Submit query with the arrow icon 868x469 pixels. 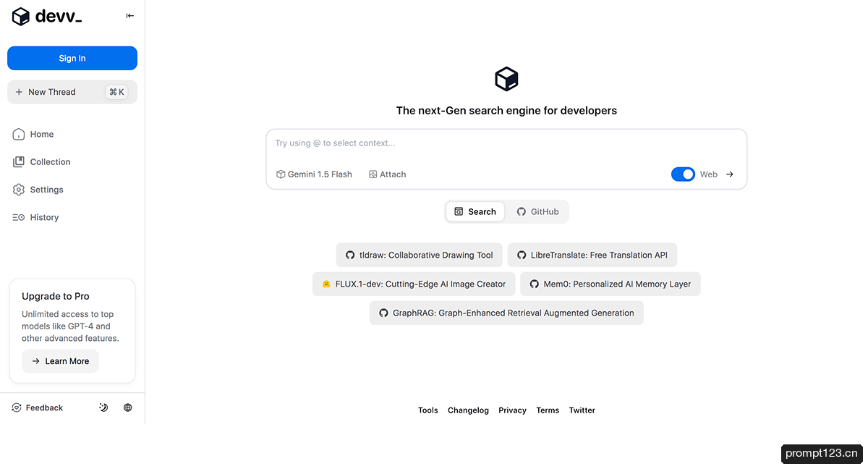[730, 174]
